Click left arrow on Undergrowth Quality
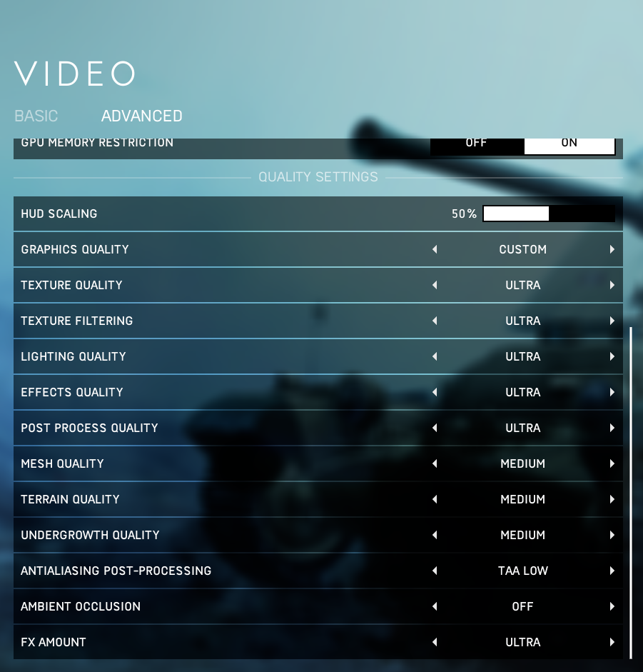Image resolution: width=643 pixels, height=672 pixels. tap(435, 535)
